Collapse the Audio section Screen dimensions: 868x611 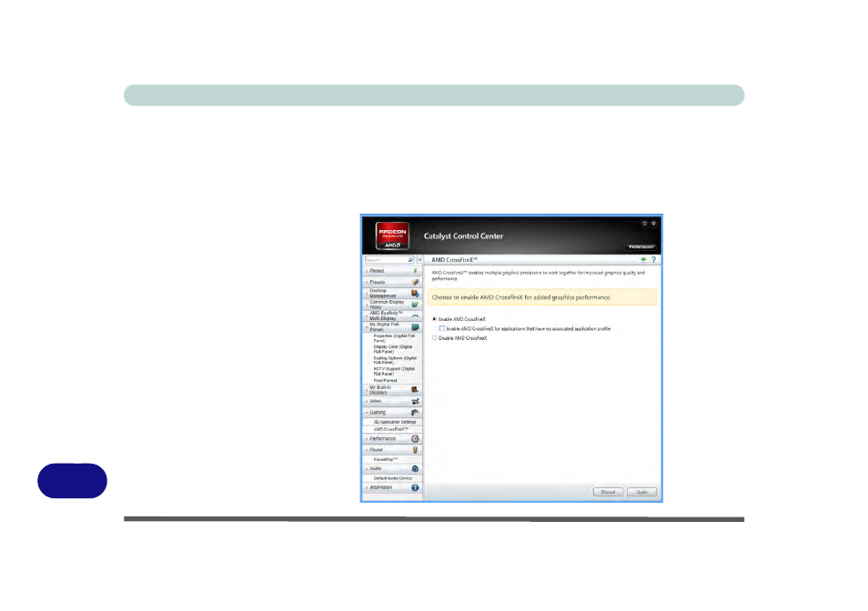(367, 469)
